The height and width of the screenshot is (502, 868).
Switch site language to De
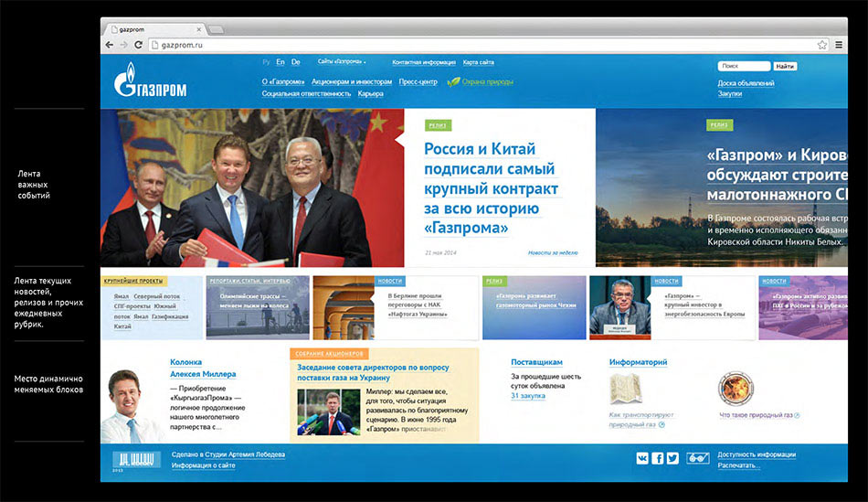pos(296,62)
